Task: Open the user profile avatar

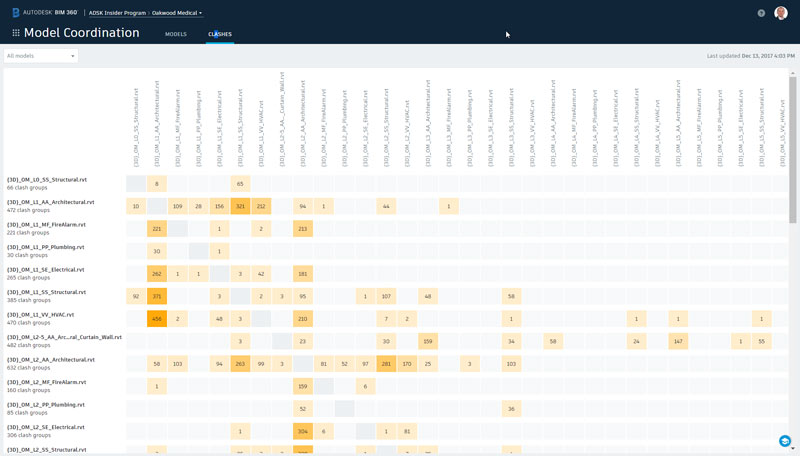Action: pos(781,13)
